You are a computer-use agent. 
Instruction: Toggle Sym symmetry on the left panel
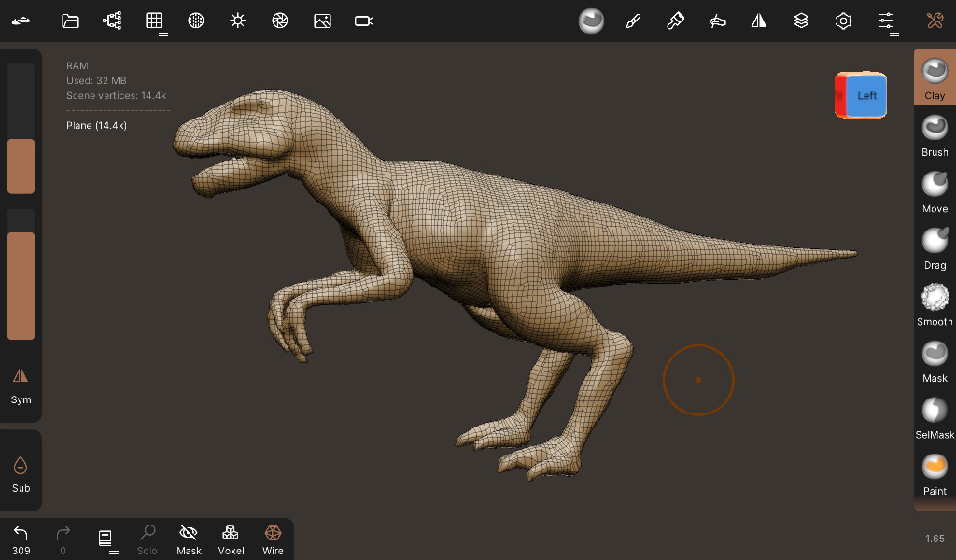pyautogui.click(x=21, y=385)
